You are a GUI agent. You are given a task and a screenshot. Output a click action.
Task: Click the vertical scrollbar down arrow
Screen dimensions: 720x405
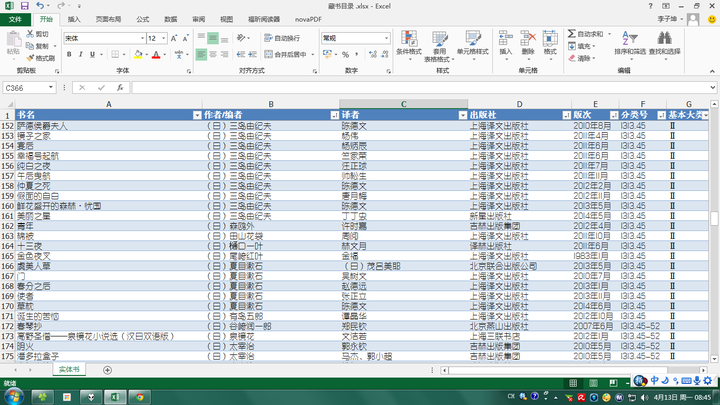[x=714, y=359]
